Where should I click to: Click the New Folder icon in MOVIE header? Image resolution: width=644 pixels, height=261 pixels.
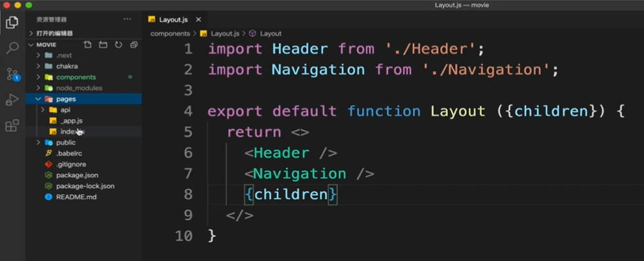[103, 45]
